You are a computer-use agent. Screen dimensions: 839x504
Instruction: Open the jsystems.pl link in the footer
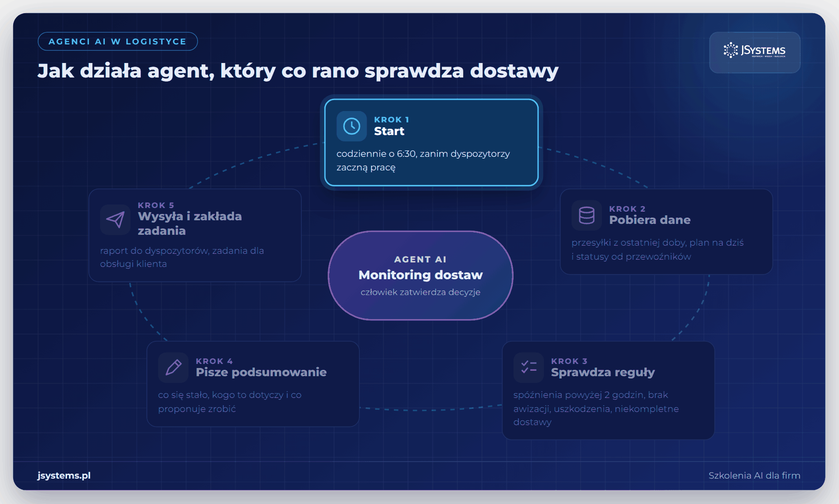pyautogui.click(x=64, y=475)
